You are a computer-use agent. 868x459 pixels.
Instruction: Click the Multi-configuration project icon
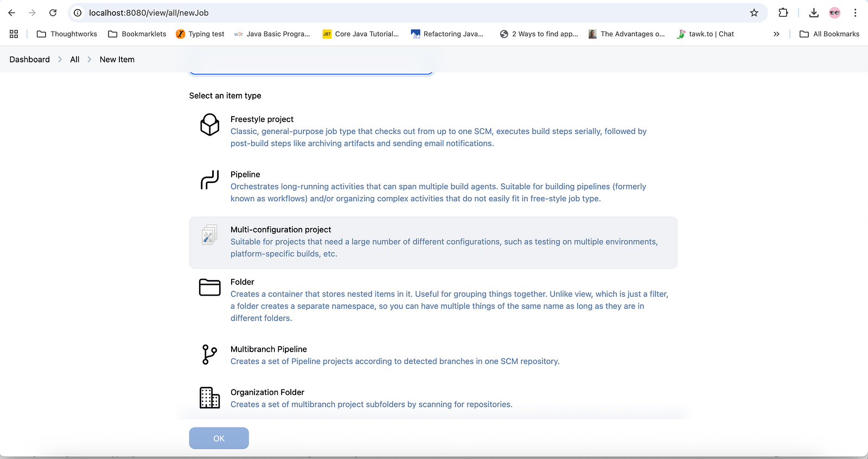[210, 235]
